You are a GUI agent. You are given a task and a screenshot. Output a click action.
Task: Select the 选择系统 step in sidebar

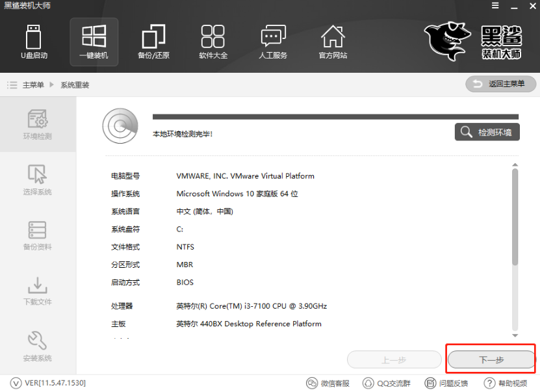click(37, 180)
